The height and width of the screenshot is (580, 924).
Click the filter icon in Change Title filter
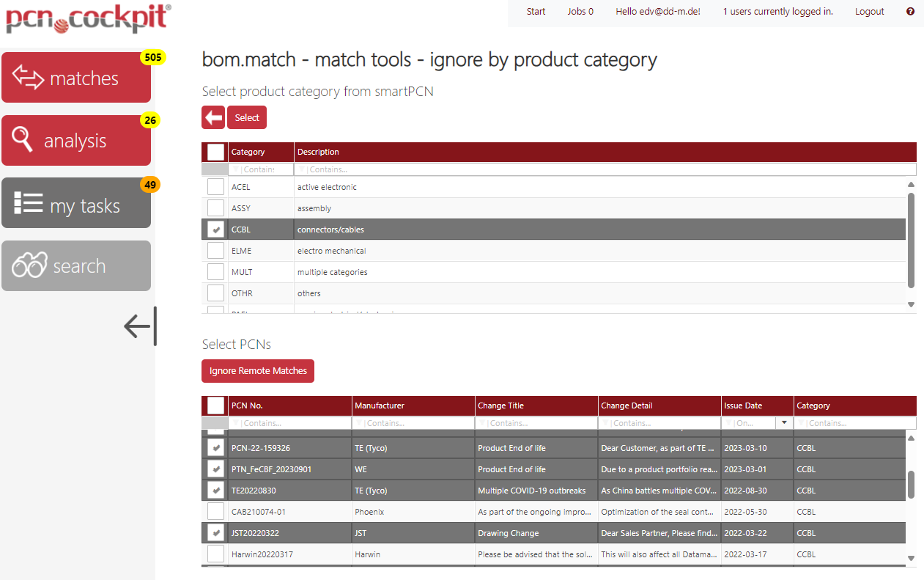tap(483, 423)
